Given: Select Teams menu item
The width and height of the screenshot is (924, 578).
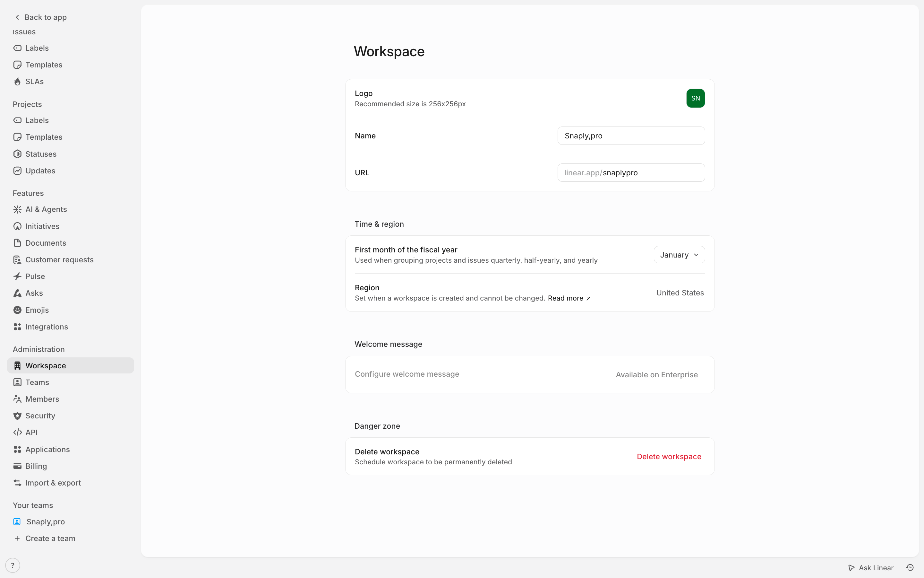Looking at the screenshot, I should click(x=71, y=382).
